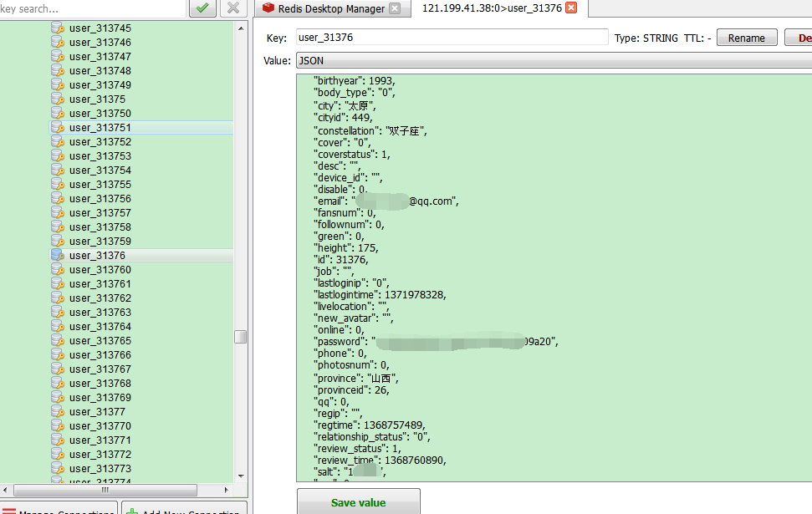Click key icon beside user_313762
The width and height of the screenshot is (812, 514).
58,298
